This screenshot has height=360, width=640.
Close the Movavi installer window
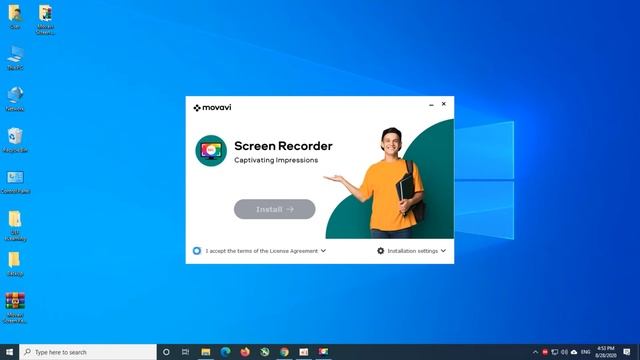(x=444, y=104)
